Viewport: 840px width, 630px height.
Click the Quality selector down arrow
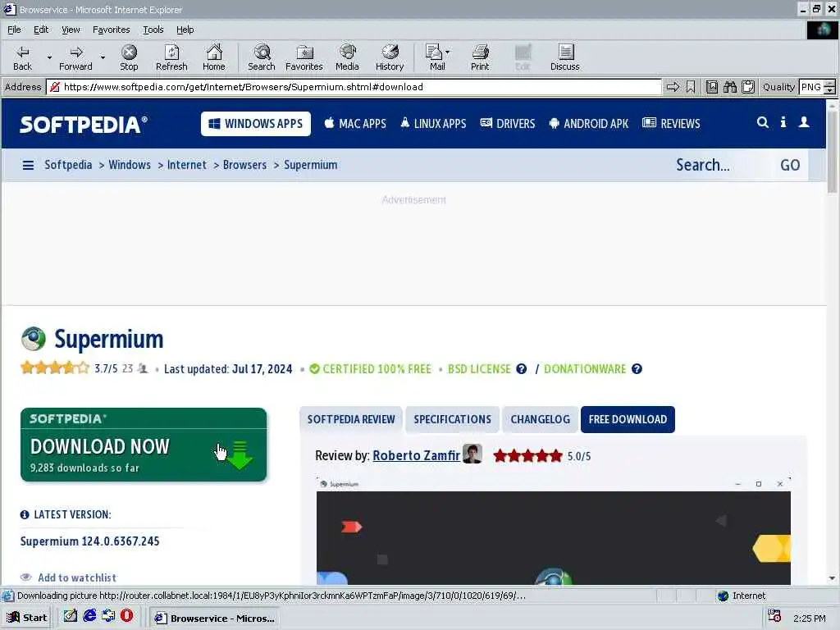point(829,90)
